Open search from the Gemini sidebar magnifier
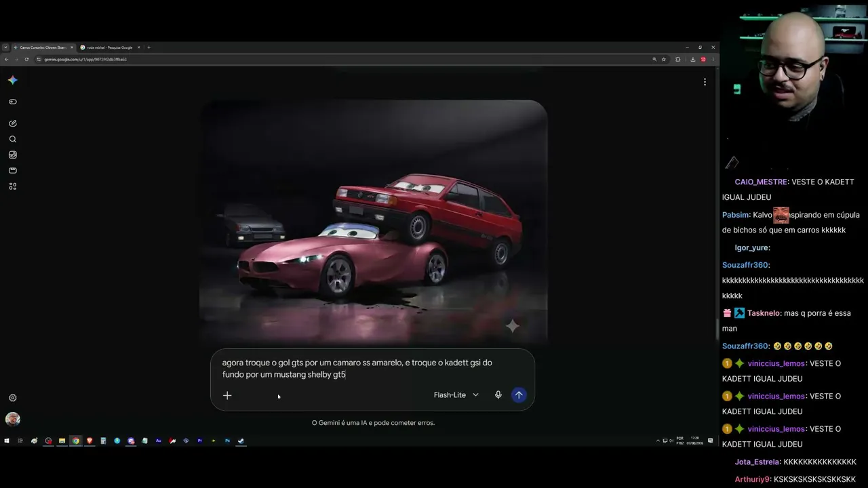The image size is (868, 488). click(x=12, y=139)
